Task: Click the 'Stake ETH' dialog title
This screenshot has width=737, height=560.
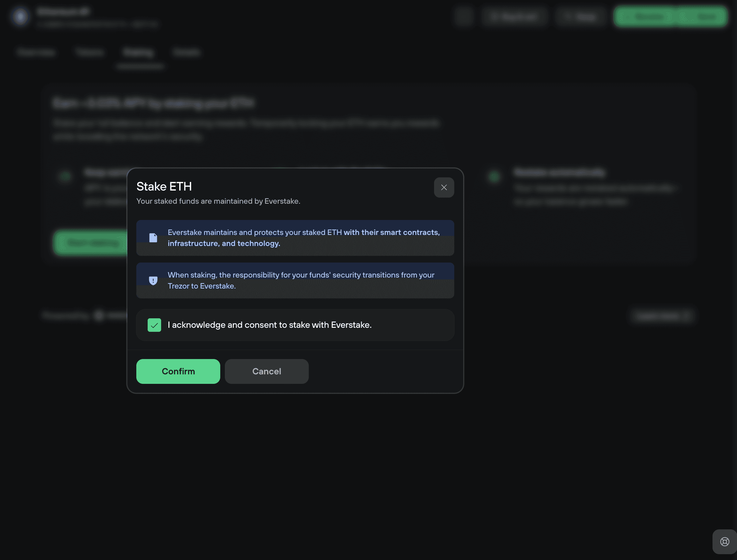Action: pos(164,186)
